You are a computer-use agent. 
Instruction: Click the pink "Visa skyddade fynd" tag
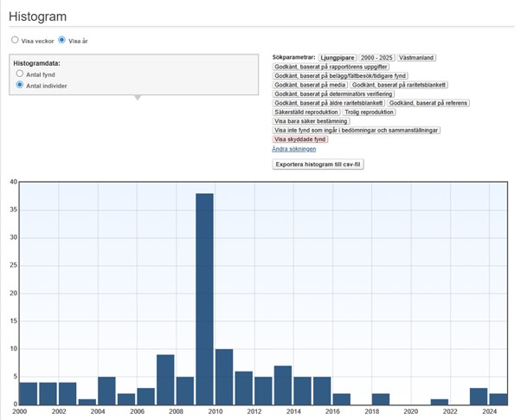point(299,139)
